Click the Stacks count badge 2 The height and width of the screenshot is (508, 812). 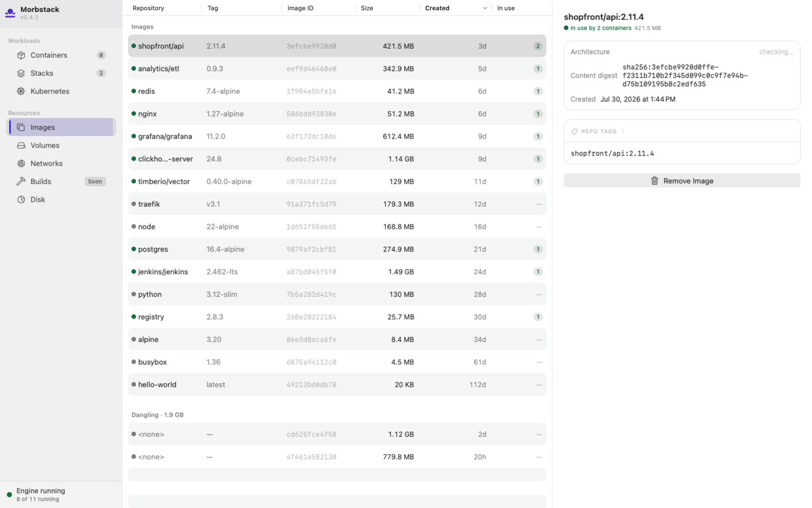[x=101, y=73]
